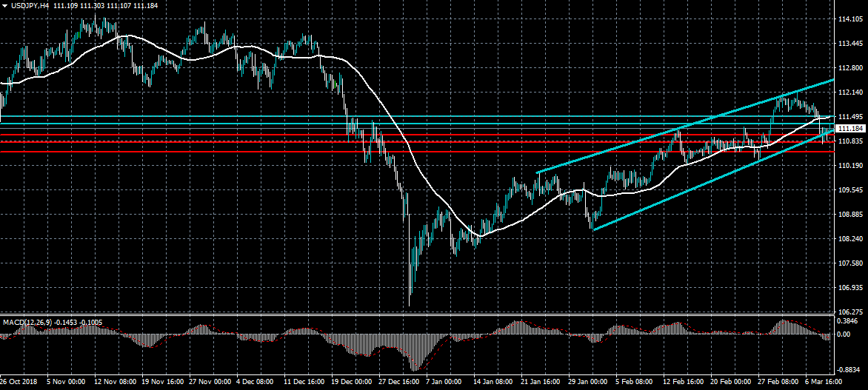Click the 112.800 price axis label
Viewport: 868px width, 390px height.
(x=849, y=68)
